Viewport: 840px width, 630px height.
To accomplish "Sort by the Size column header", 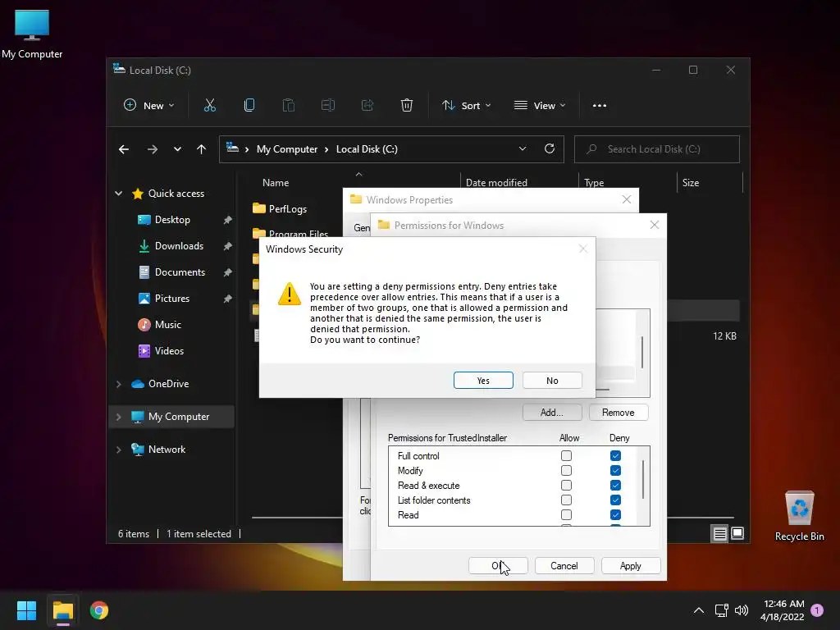I will click(691, 183).
